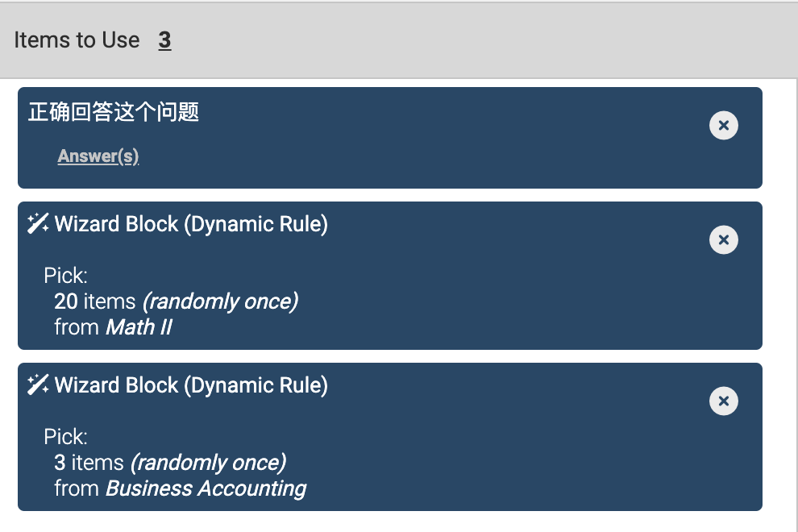Remove the Business Accounting wizard block
This screenshot has width=798, height=532.
(723, 401)
